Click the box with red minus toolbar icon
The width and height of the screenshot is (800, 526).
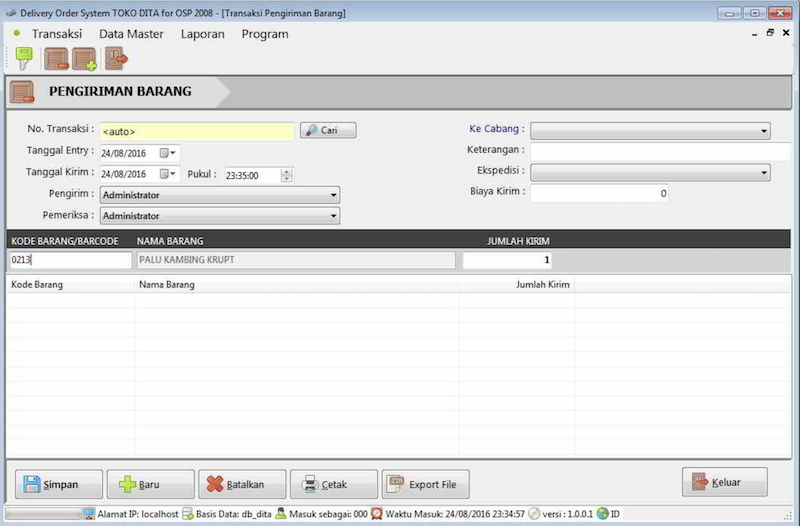tap(56, 59)
